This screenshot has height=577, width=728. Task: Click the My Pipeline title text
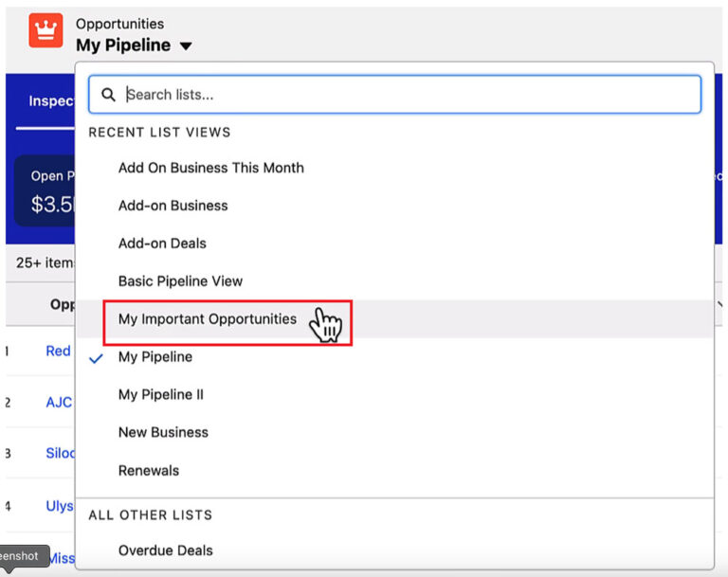(x=123, y=45)
